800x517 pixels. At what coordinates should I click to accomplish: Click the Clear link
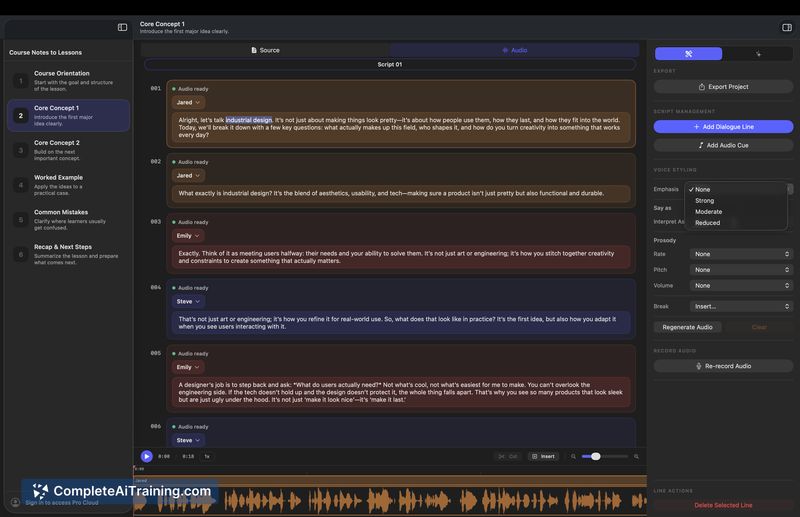click(x=759, y=327)
